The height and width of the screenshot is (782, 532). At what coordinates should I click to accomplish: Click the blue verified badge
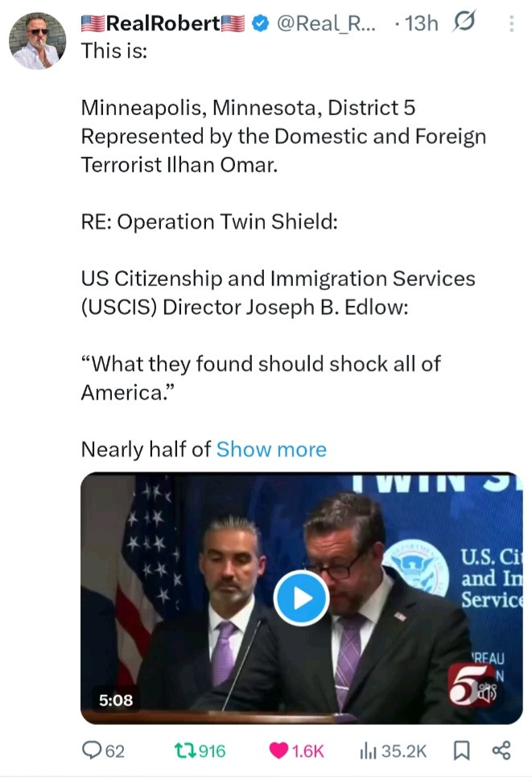click(x=260, y=23)
